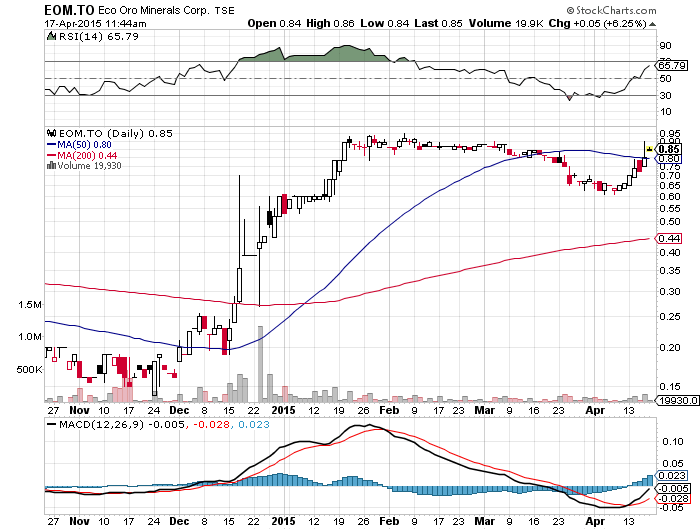This screenshot has width=700, height=530.
Task: Click the Mar label on price chart date axis
Action: [x=484, y=410]
